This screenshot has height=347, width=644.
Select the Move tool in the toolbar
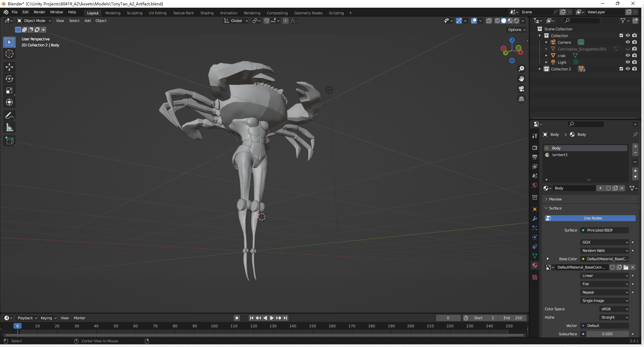click(x=9, y=67)
